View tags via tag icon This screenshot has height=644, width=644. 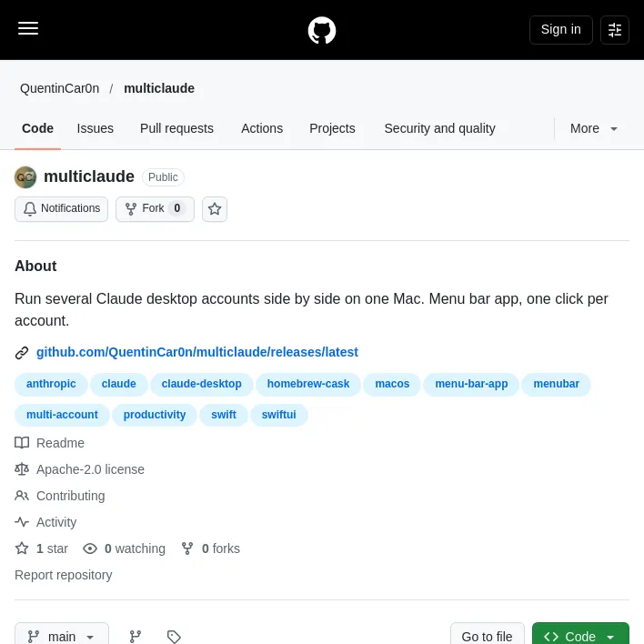tap(174, 637)
